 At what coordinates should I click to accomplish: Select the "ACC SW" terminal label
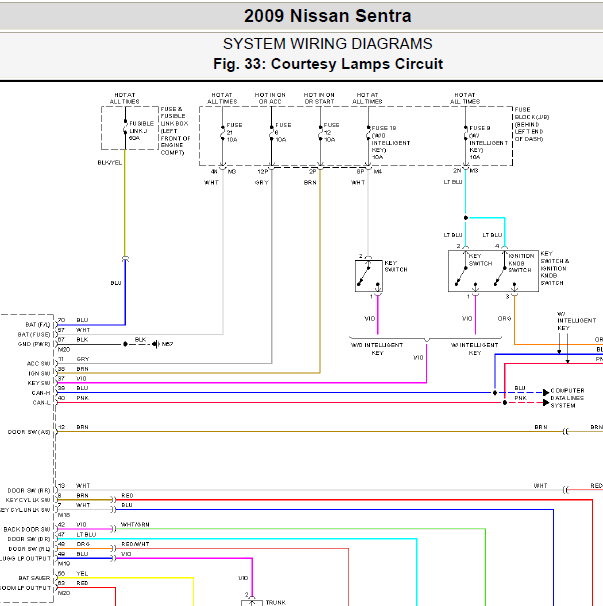tap(39, 364)
